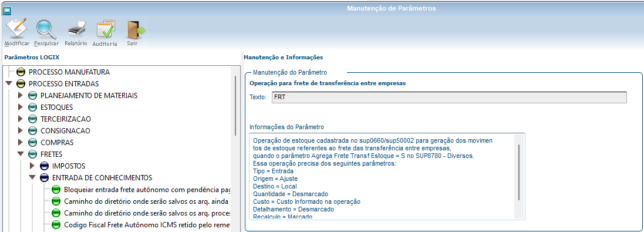This screenshot has height=232, width=644.
Task: Select the PROCESSO ENTRADAS tree label
Action: pyautogui.click(x=63, y=84)
